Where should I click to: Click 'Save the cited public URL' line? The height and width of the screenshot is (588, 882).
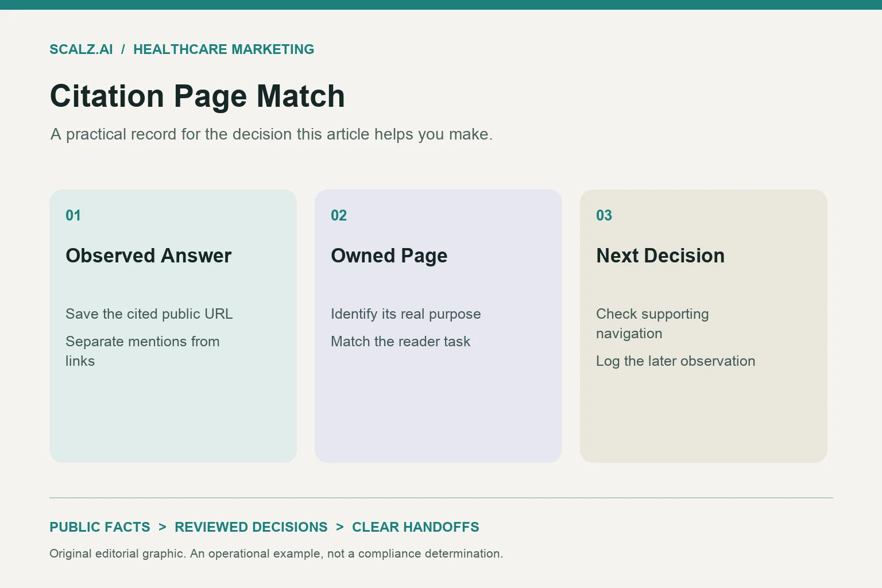149,314
